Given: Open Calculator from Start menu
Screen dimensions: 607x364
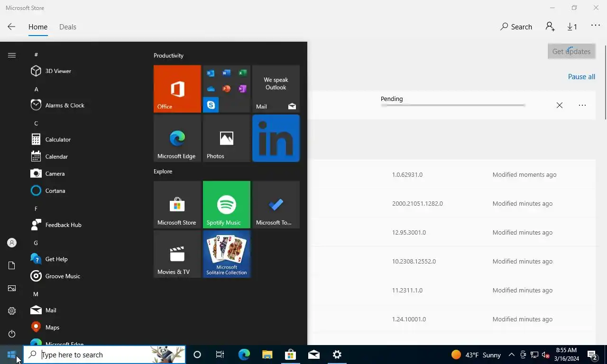Looking at the screenshot, I should tap(84, 139).
